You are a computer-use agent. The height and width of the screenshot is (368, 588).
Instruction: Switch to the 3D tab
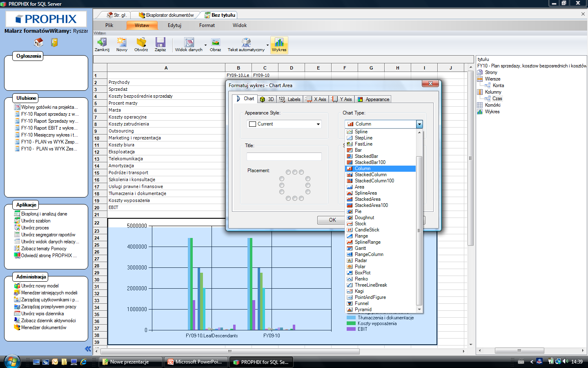click(x=267, y=99)
